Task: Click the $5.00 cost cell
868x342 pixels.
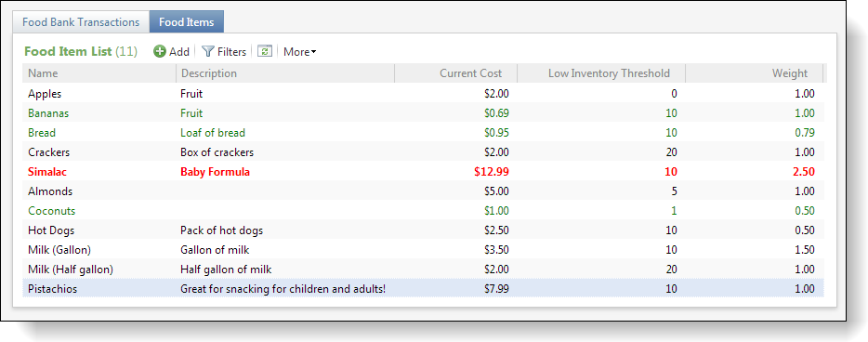Action: tap(496, 191)
